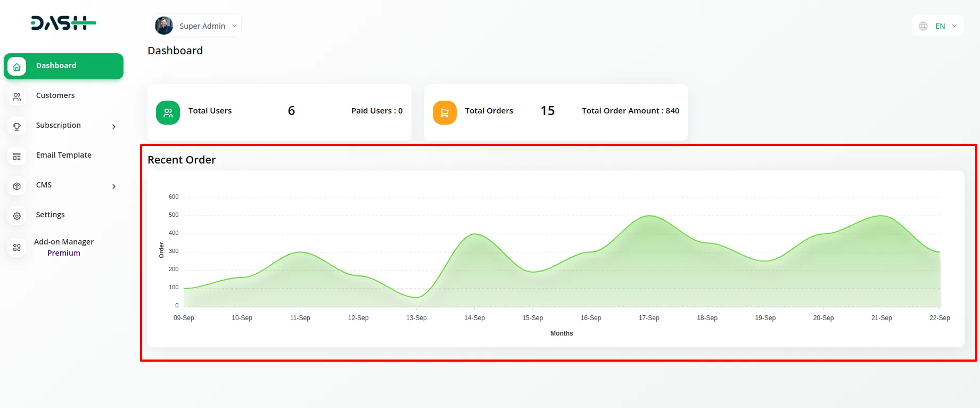
Task: Click the CMS cube icon
Action: pos(17,186)
